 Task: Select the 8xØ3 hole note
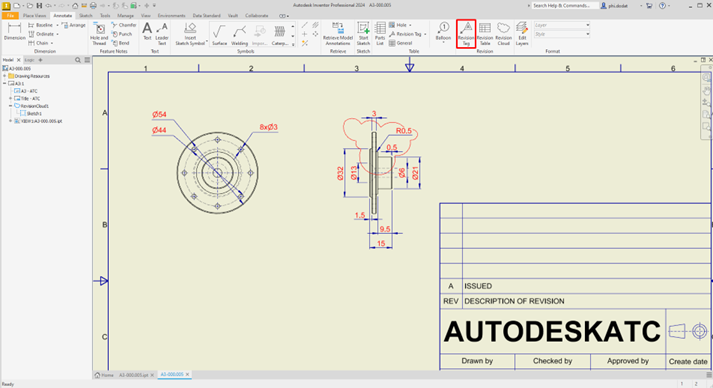coord(269,127)
